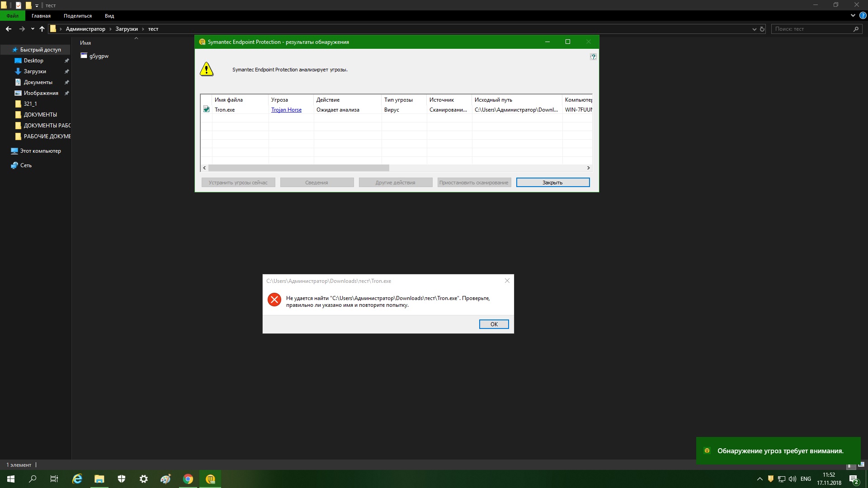Open the recent locations dropdown arrow
The image size is (868, 488).
coord(33,29)
